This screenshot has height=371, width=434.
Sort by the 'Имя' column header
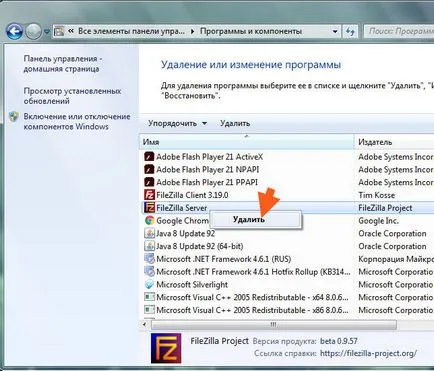[x=246, y=142]
